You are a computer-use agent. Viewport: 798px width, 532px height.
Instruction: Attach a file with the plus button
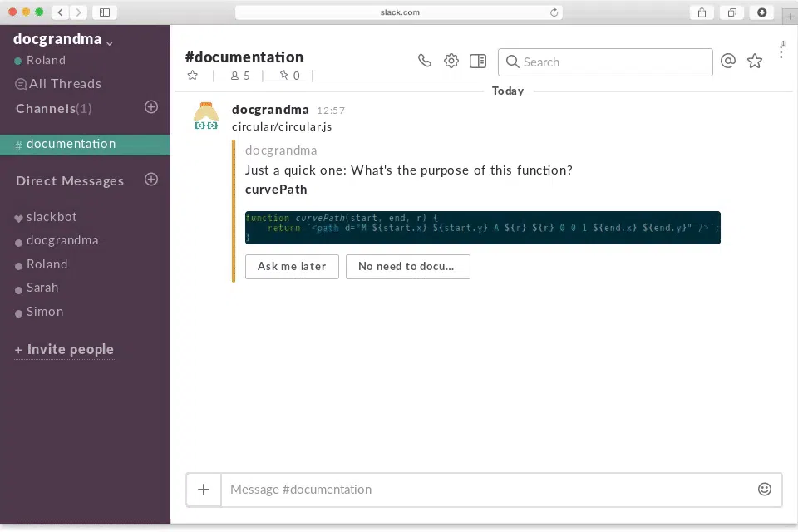(204, 490)
